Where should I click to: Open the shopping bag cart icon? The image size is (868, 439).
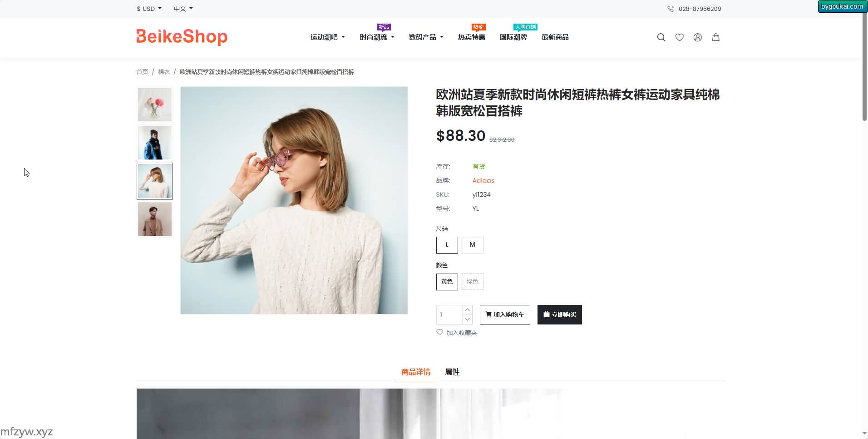715,37
